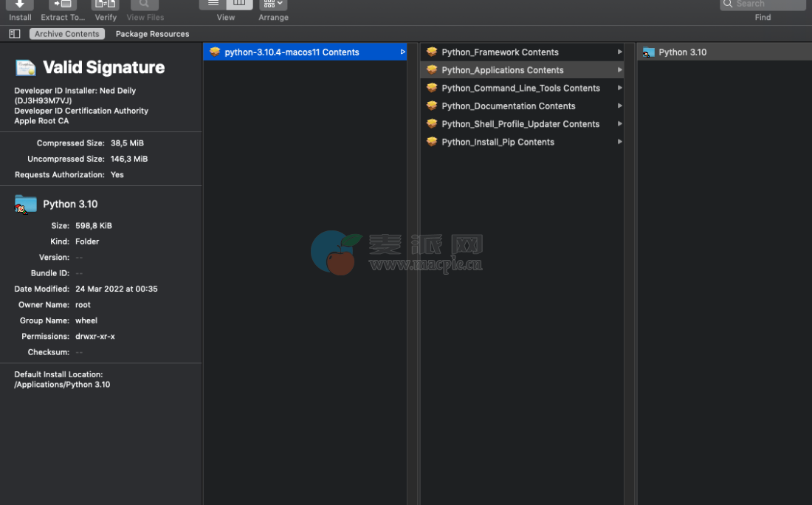Select the Python 3.10 folder in last column
This screenshot has height=505, width=812.
724,52
